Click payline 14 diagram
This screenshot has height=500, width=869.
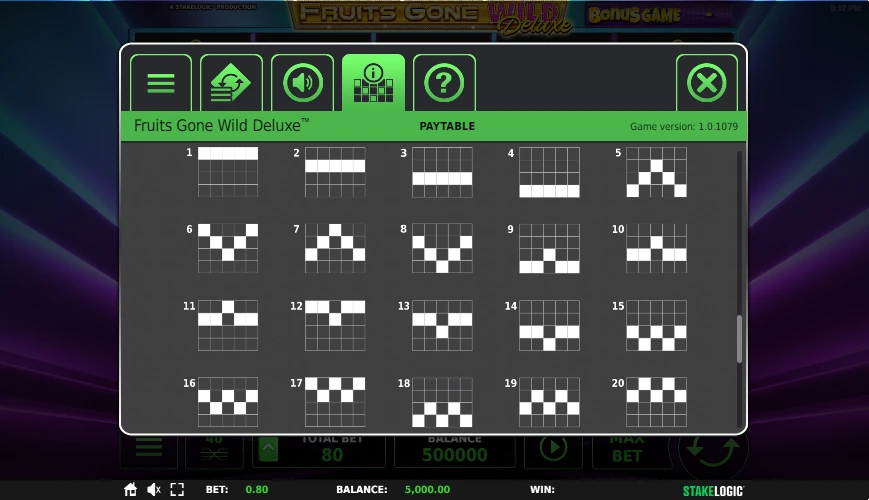coord(549,325)
